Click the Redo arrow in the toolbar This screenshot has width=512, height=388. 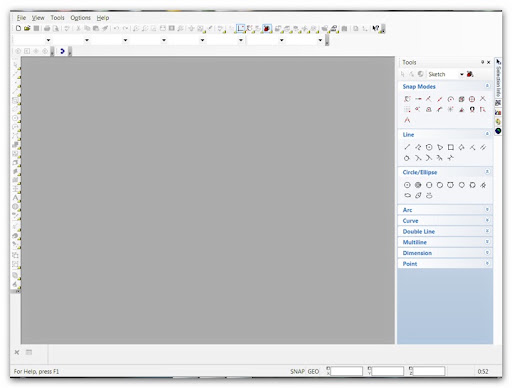[x=125, y=28]
